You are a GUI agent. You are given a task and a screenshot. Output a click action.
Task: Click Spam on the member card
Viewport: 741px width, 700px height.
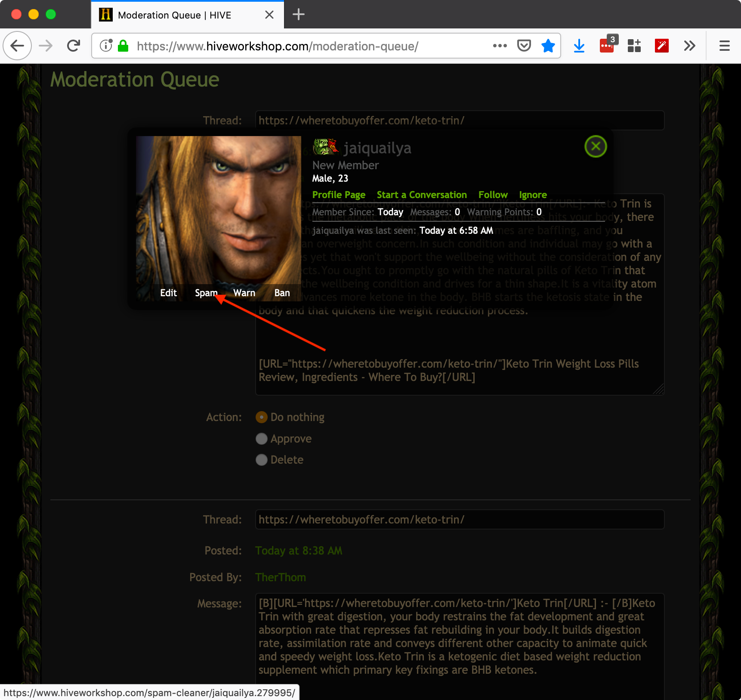pyautogui.click(x=206, y=293)
